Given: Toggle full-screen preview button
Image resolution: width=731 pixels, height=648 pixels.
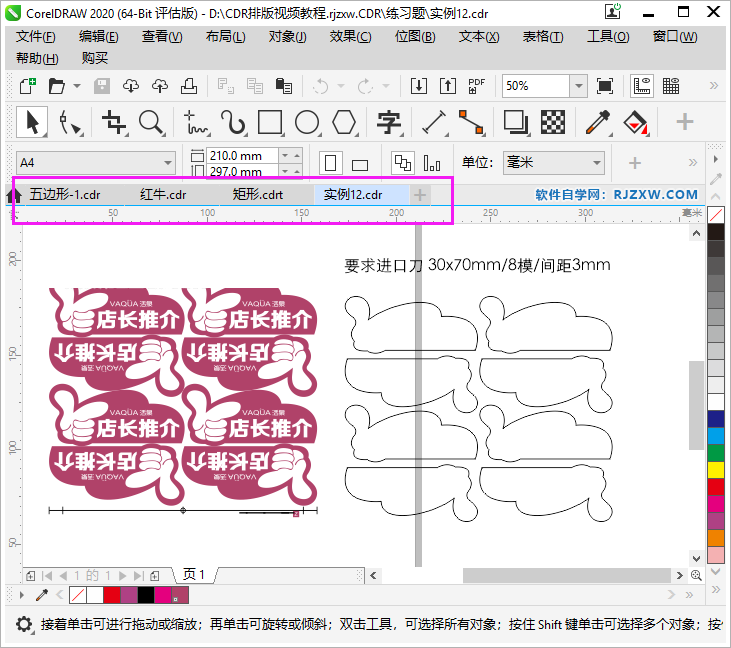Looking at the screenshot, I should pos(605,86).
